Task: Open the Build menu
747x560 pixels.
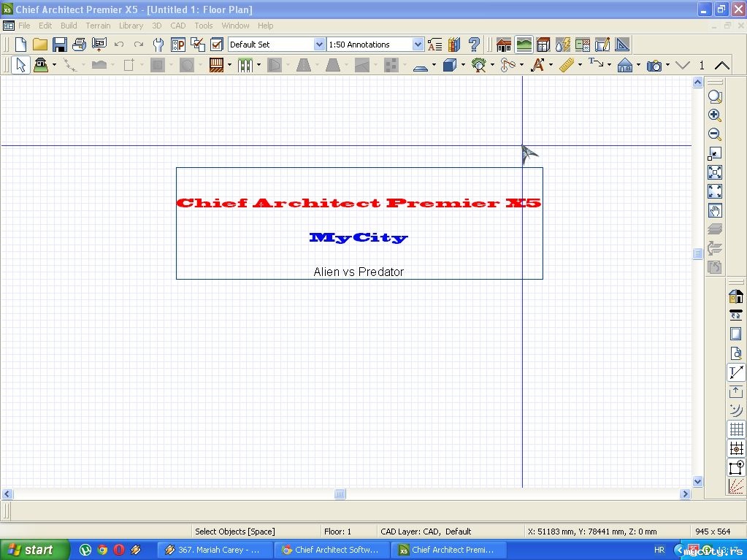Action: coord(69,26)
